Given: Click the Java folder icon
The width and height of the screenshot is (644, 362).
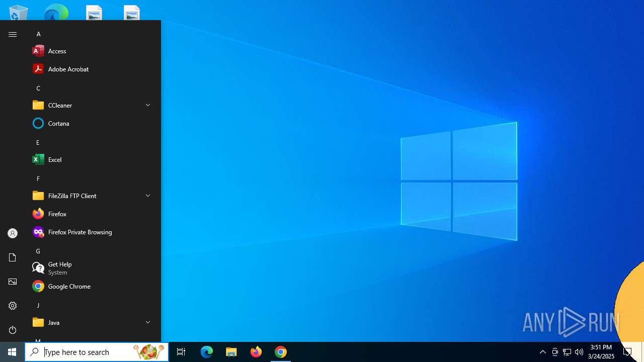Looking at the screenshot, I should click(38, 322).
